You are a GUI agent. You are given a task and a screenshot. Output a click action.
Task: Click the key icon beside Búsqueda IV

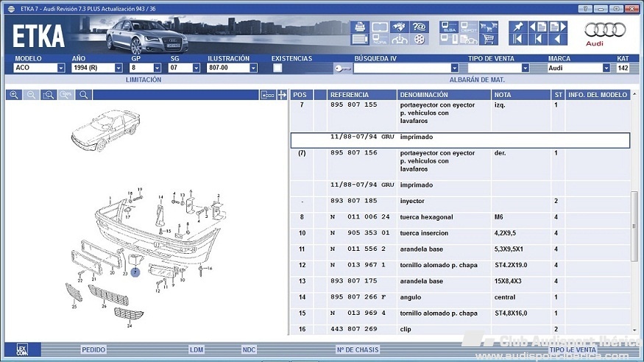click(x=342, y=68)
